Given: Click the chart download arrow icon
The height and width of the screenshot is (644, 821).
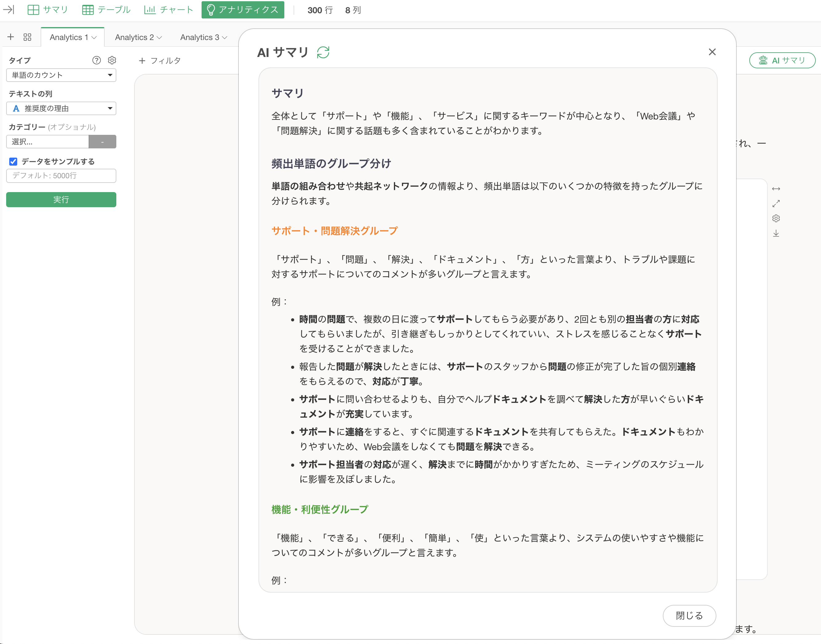Looking at the screenshot, I should [x=776, y=233].
